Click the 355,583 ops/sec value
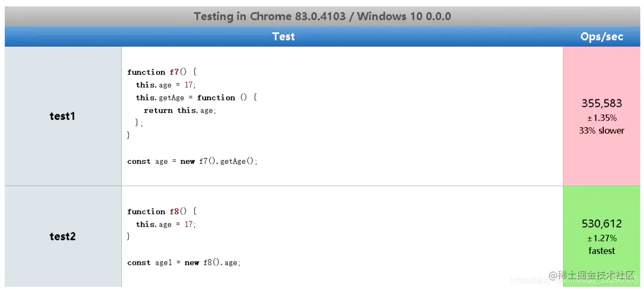 [x=602, y=103]
